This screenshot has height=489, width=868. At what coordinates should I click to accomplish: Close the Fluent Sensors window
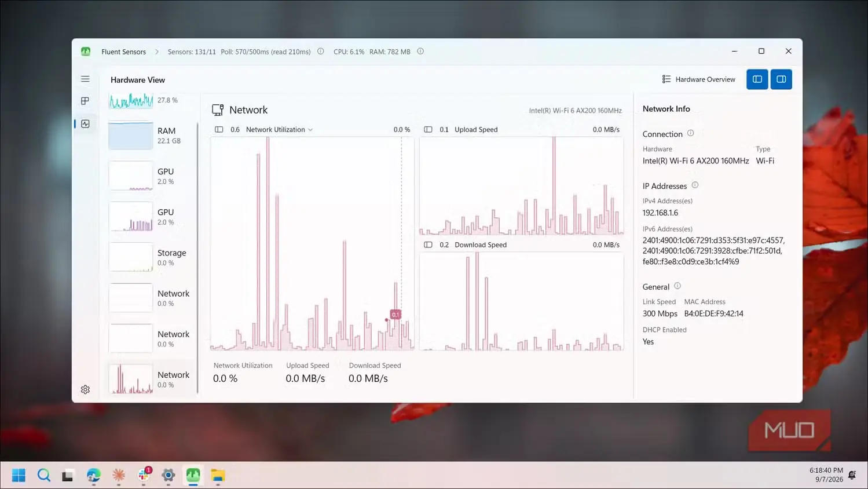(788, 52)
